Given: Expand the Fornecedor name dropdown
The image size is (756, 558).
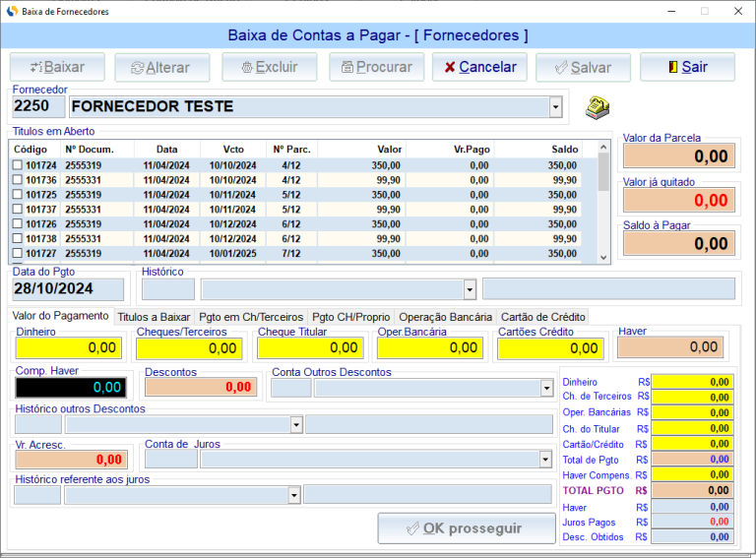Looking at the screenshot, I should pyautogui.click(x=555, y=106).
